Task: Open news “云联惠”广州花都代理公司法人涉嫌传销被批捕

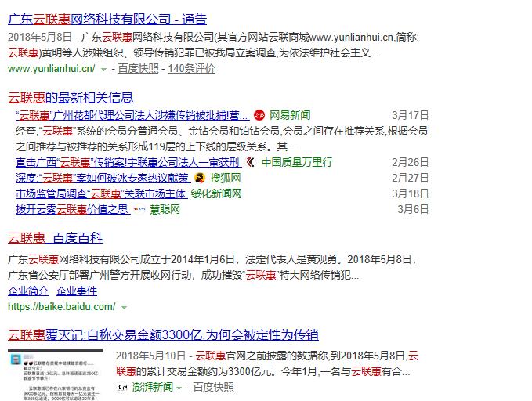Action: [132, 115]
